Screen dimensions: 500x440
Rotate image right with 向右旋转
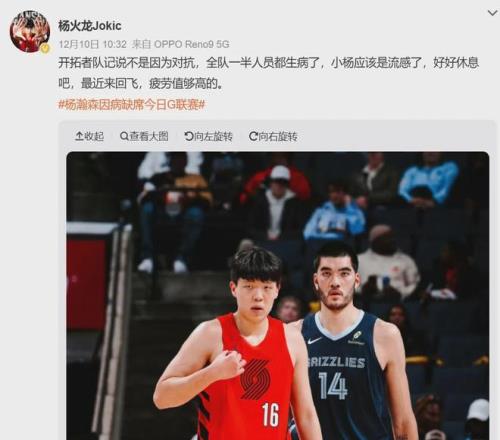coord(273,136)
